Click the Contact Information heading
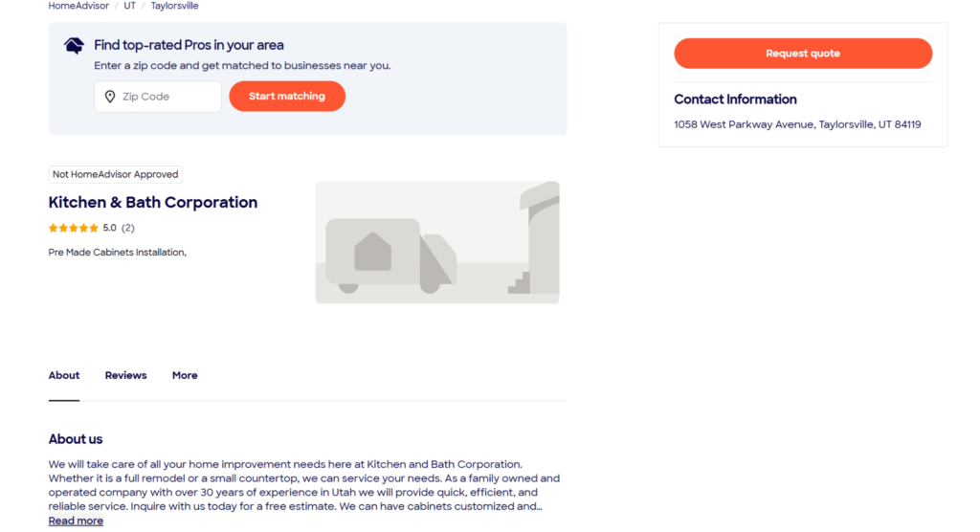The height and width of the screenshot is (532, 980). [x=735, y=100]
